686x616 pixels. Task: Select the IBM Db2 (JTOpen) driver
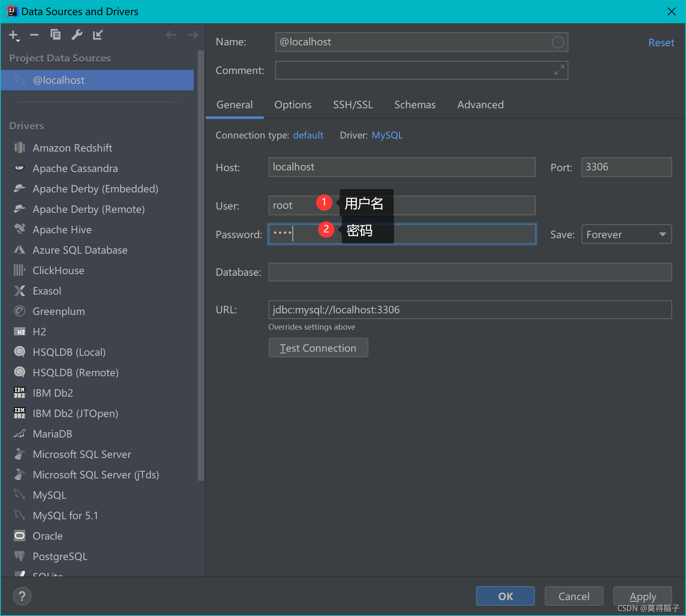point(97,413)
